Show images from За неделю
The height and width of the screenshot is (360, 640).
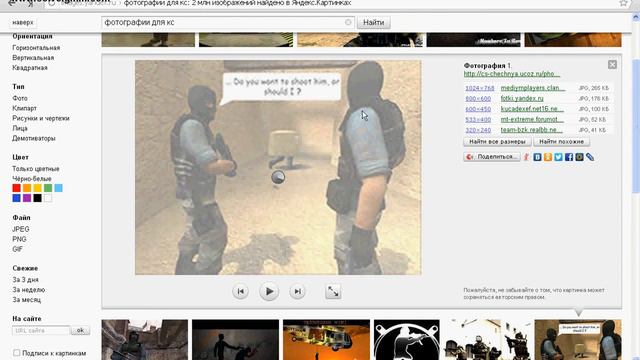coord(29,290)
